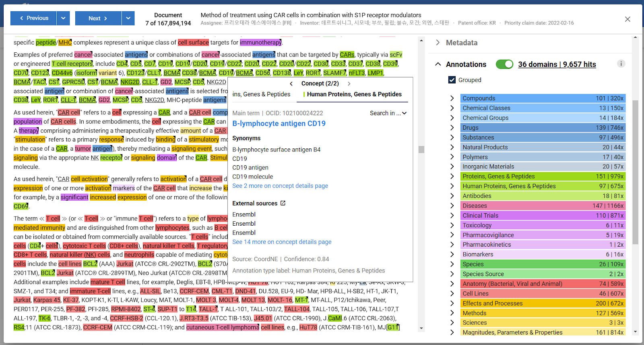
Task: Open B-lymphocyte antigen CD19 concept link
Action: (x=279, y=123)
